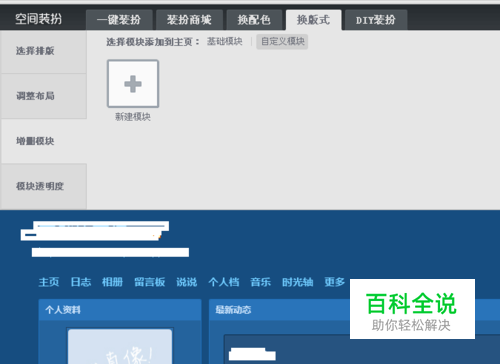This screenshot has width=500, height=364.
Task: Open the 说说 page
Action: click(x=187, y=282)
